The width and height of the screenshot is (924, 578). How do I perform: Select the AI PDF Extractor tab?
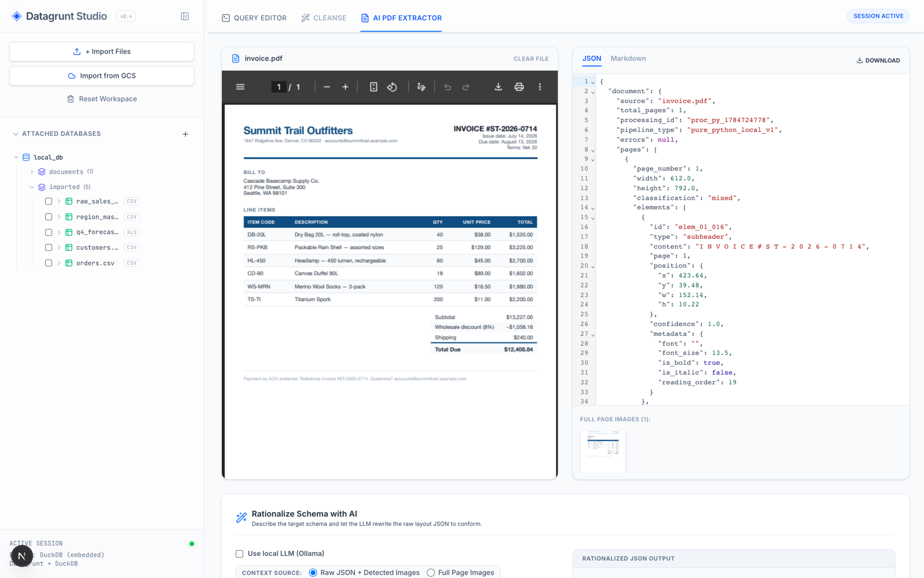click(401, 18)
